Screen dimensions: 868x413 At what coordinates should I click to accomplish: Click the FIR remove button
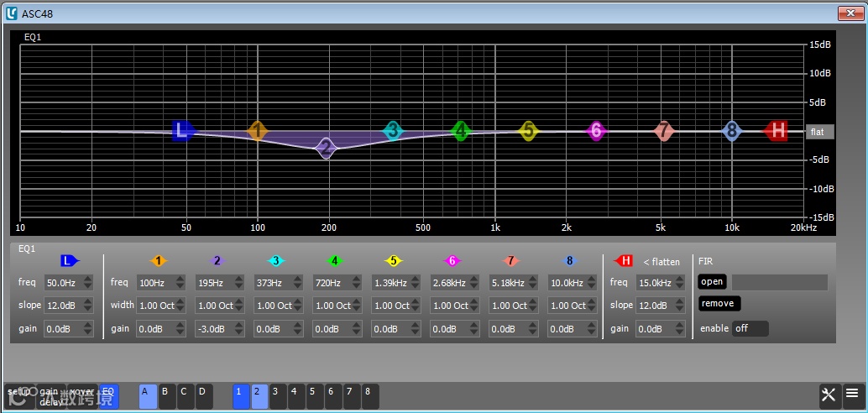tap(719, 303)
